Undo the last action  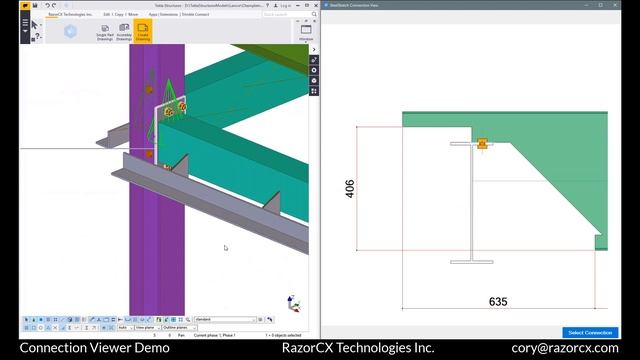47,5
